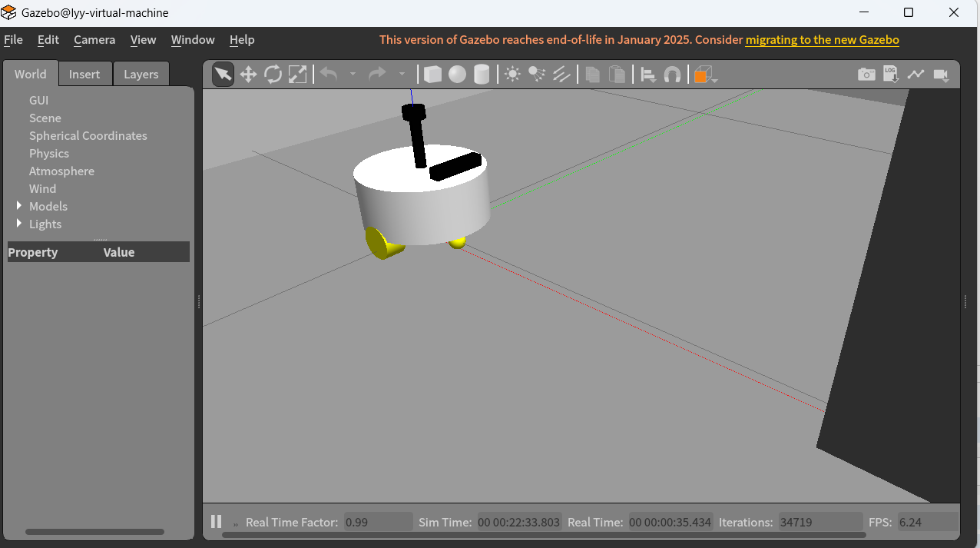Click the FPS value field
The height and width of the screenshot is (548, 980).
coord(928,522)
